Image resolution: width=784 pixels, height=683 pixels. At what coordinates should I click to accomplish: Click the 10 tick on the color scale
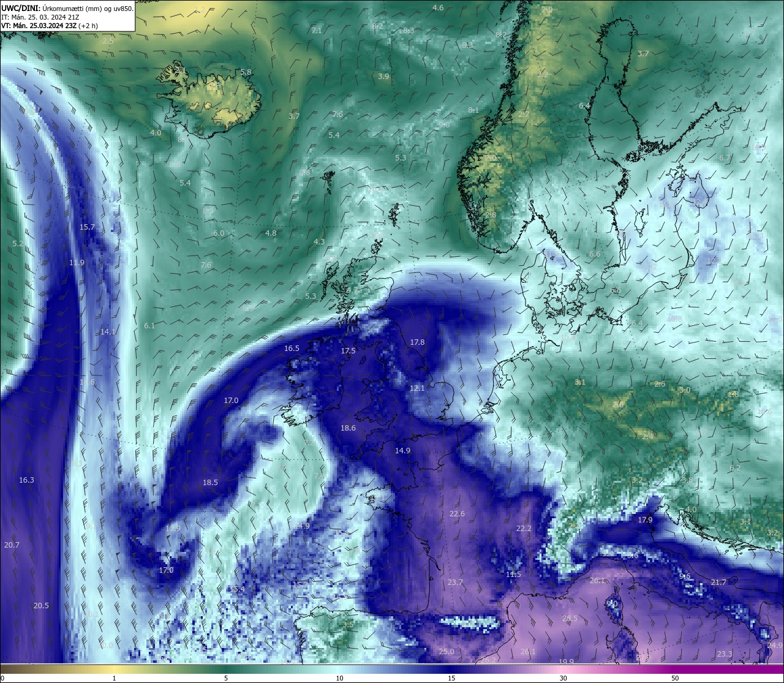pos(339,678)
